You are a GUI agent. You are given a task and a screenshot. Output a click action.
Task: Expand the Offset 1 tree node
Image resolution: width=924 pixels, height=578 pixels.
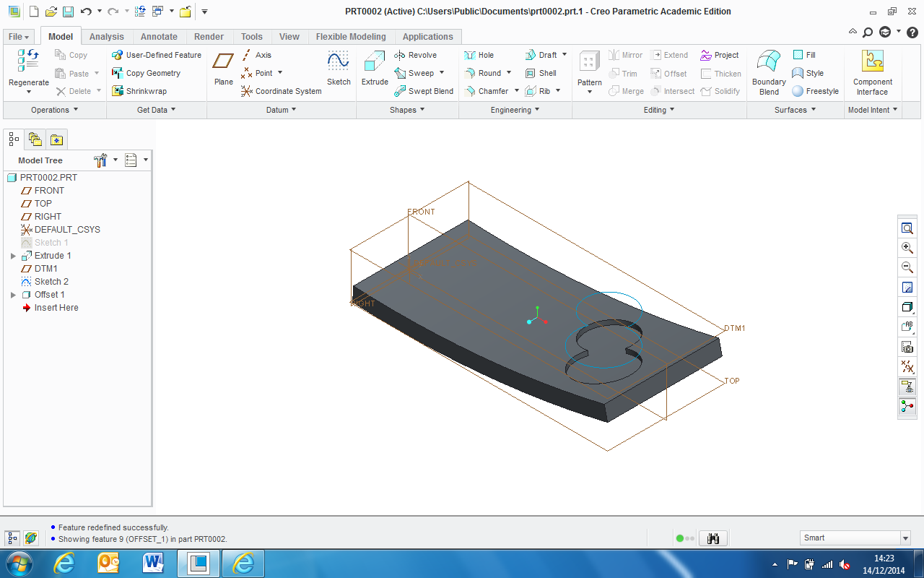point(13,295)
